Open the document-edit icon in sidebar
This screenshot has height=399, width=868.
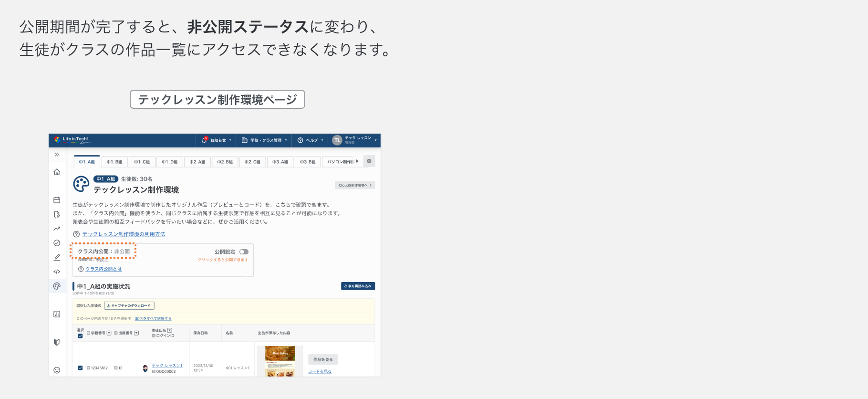pos(57,214)
